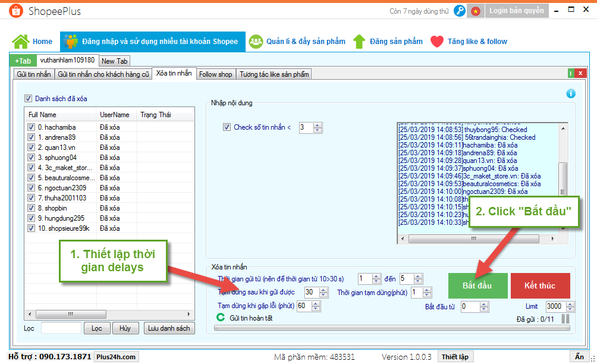Click the Check số tin nhắn spinner arrows
The height and width of the screenshot is (364, 597).
point(318,128)
